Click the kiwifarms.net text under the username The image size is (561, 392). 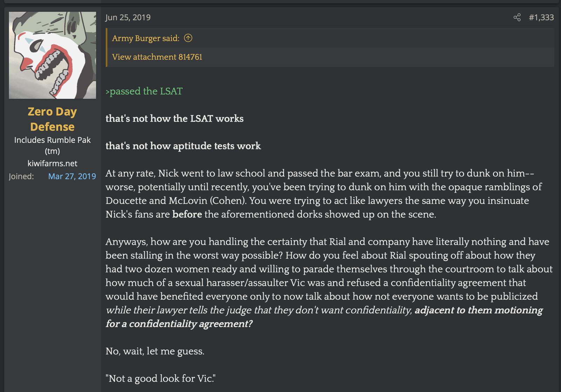coord(53,163)
